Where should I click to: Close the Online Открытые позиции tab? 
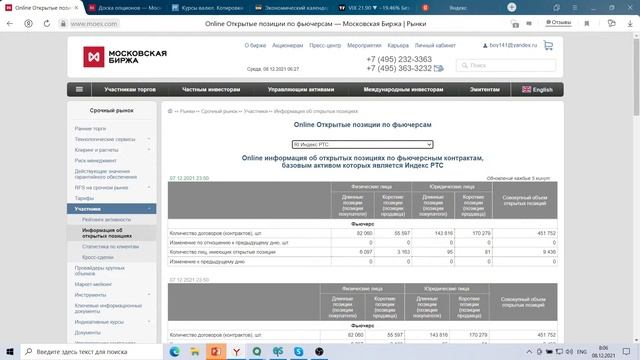[x=76, y=8]
